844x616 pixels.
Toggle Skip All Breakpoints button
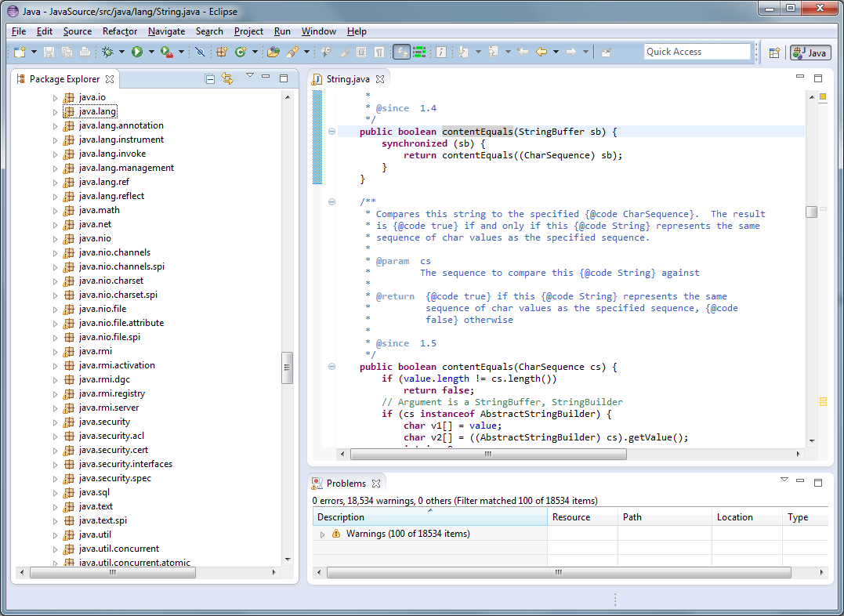200,52
